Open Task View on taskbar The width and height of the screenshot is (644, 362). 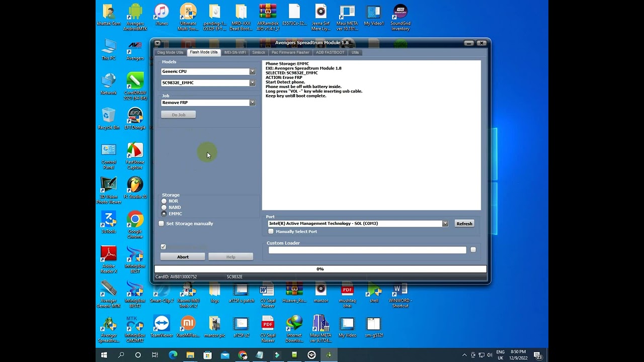[155, 355]
